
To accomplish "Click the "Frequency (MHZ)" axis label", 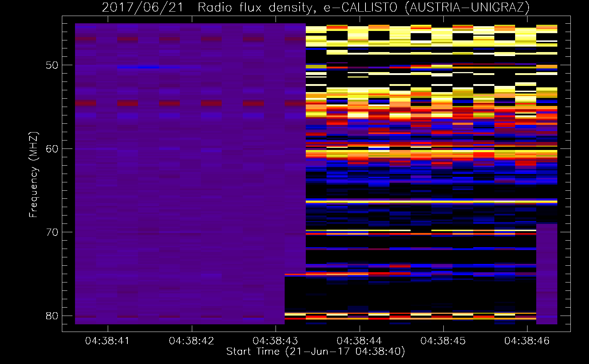I will pyautogui.click(x=33, y=175).
